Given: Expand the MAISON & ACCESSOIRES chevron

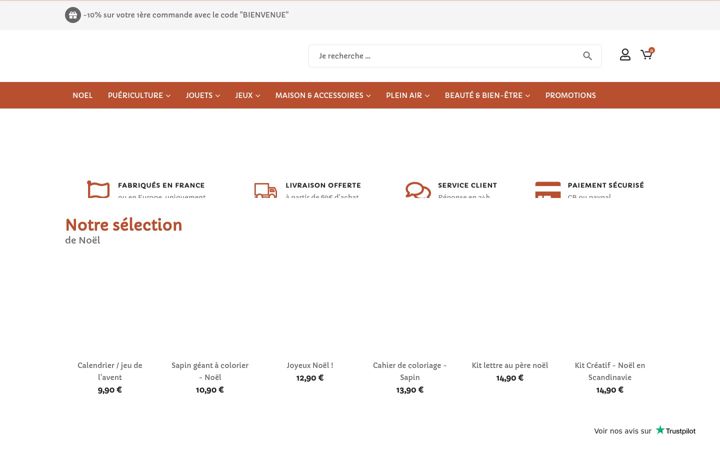Looking at the screenshot, I should [x=368, y=96].
